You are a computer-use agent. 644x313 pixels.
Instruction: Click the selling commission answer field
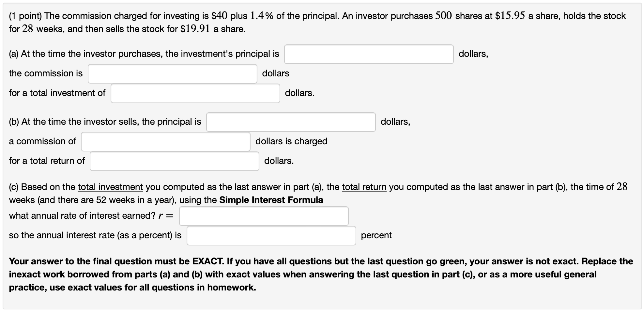tap(165, 142)
